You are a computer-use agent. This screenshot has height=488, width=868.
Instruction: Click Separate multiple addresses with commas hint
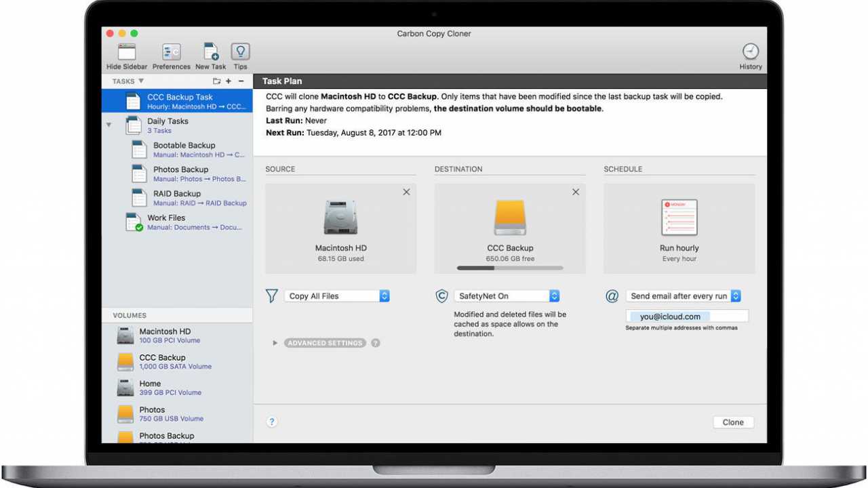[x=682, y=328]
